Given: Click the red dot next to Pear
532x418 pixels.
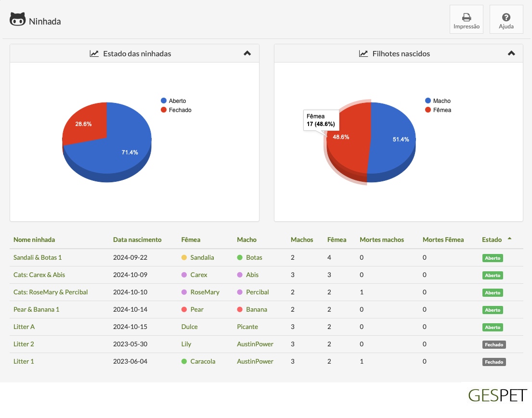Looking at the screenshot, I should (184, 309).
